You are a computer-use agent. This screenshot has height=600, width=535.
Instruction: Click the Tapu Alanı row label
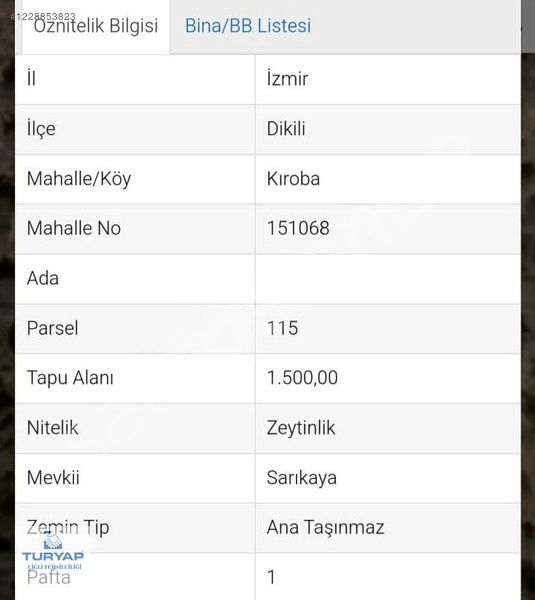[70, 378]
